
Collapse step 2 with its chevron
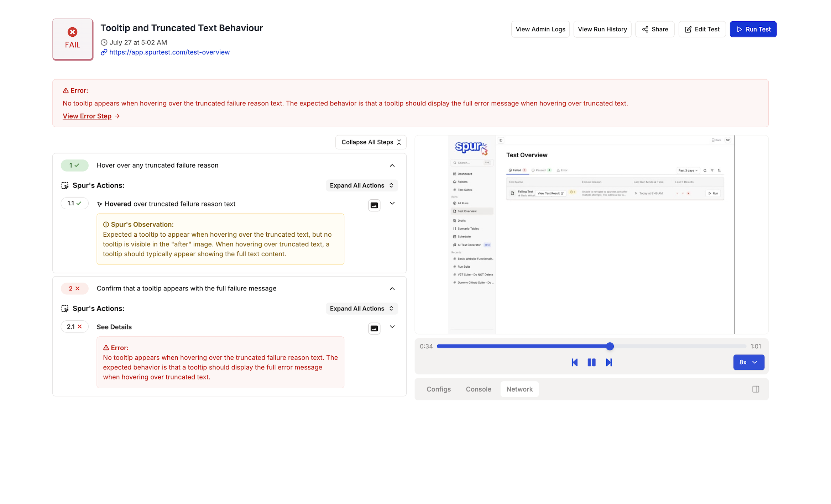pyautogui.click(x=392, y=289)
